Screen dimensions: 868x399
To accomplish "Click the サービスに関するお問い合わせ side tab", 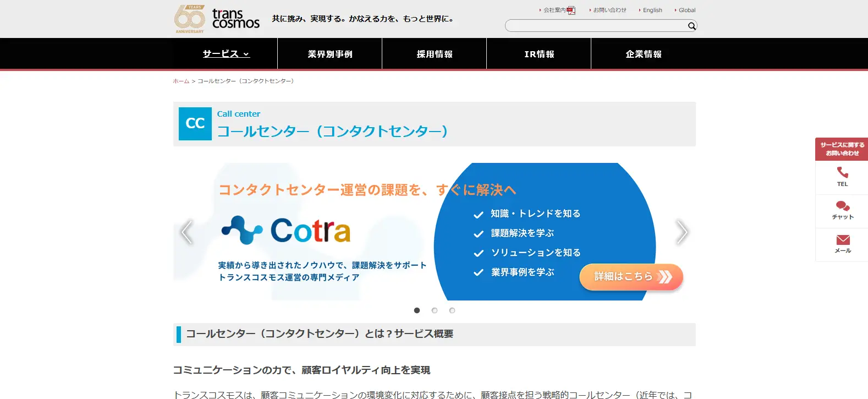I will tap(842, 149).
